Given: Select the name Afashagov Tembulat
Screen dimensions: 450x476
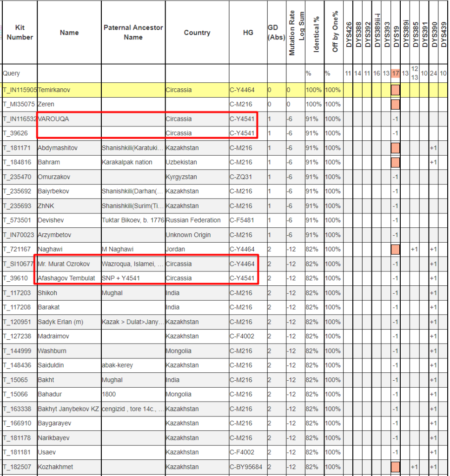Looking at the screenshot, I should (66, 278).
